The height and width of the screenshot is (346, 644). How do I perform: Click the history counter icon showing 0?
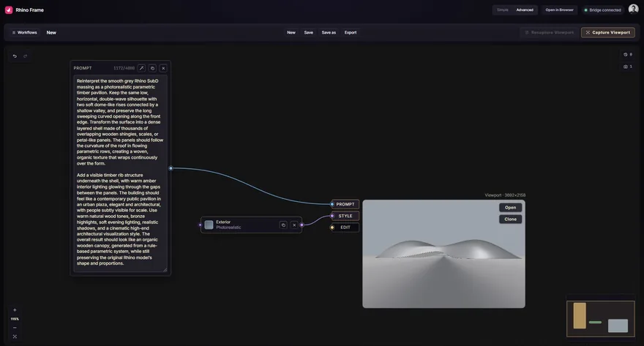[x=628, y=55]
